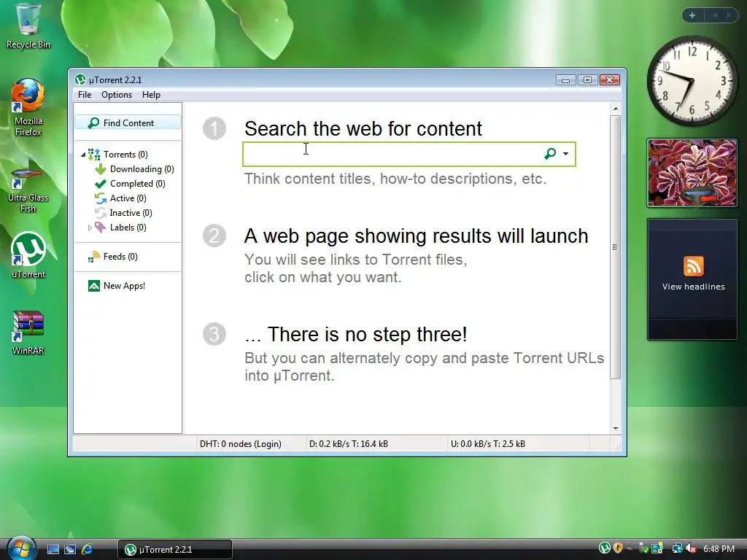The image size is (747, 560).
Task: Click the RSS feed headlines gadget icon
Action: coord(693,266)
